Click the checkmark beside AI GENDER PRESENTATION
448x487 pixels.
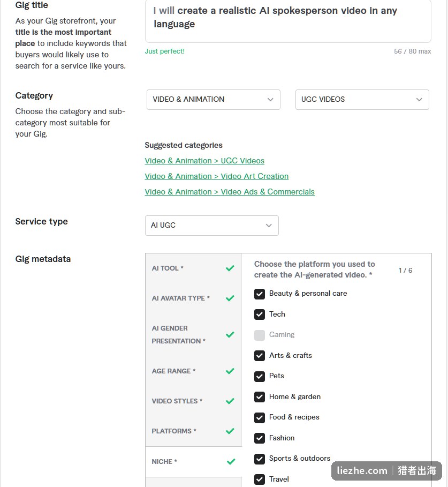[x=230, y=334]
